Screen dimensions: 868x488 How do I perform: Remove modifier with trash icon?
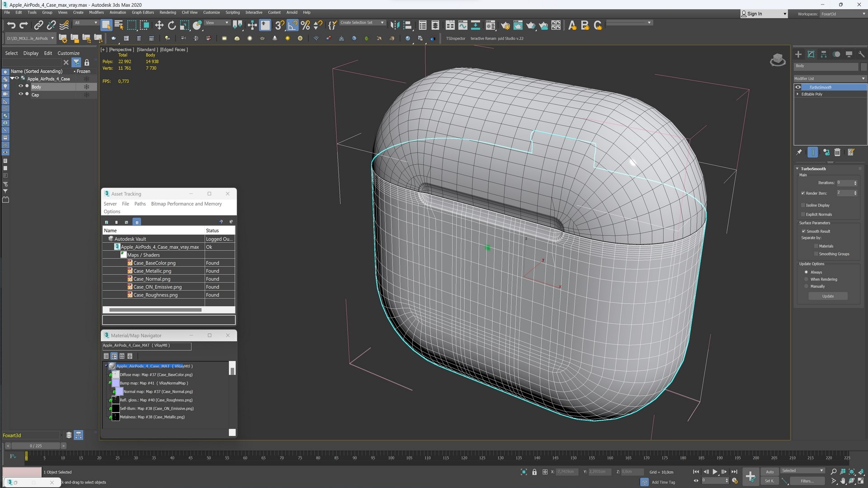(837, 152)
